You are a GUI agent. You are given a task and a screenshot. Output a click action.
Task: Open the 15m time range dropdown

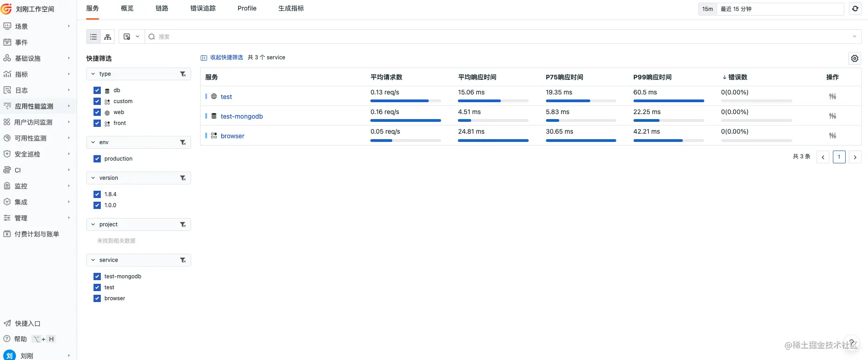click(771, 9)
